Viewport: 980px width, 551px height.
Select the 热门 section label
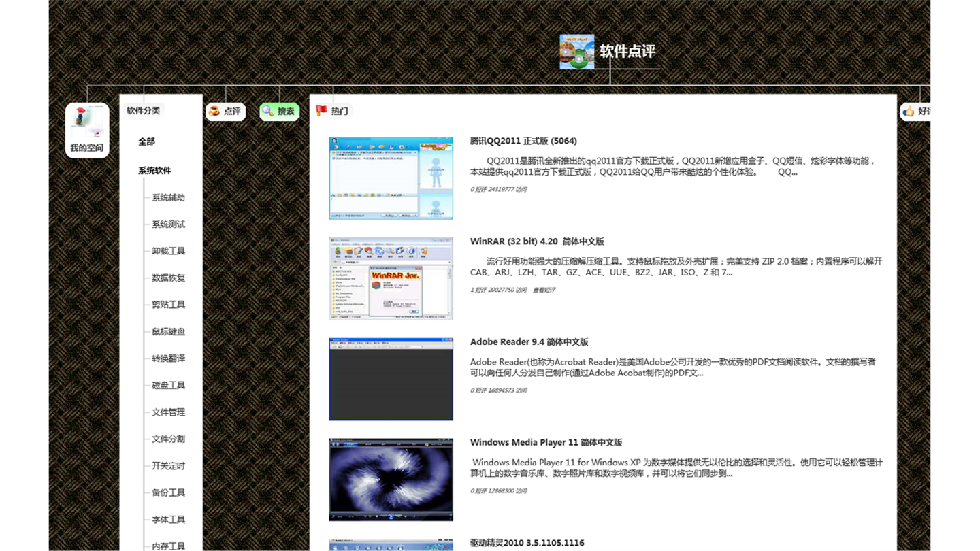(340, 111)
